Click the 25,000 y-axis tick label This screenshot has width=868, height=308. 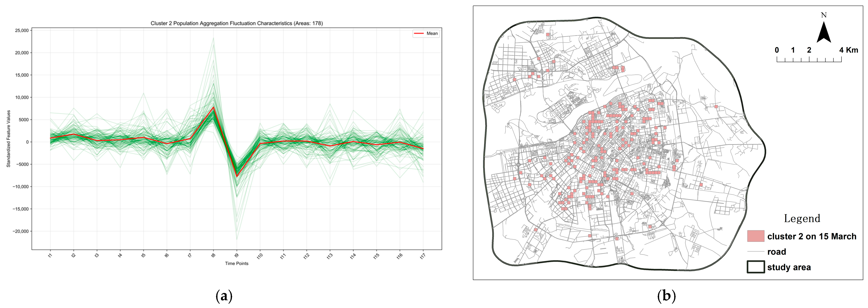[22, 31]
